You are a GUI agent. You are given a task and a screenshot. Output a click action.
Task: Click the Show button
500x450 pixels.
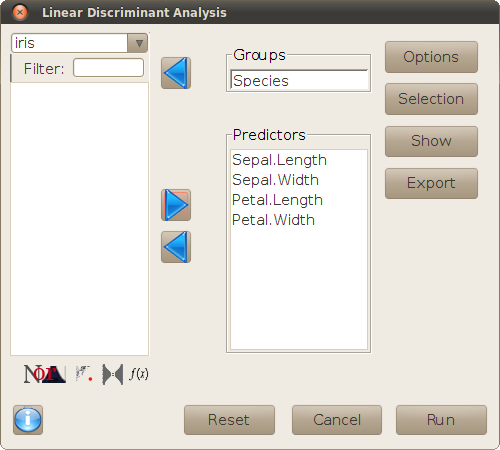(431, 141)
